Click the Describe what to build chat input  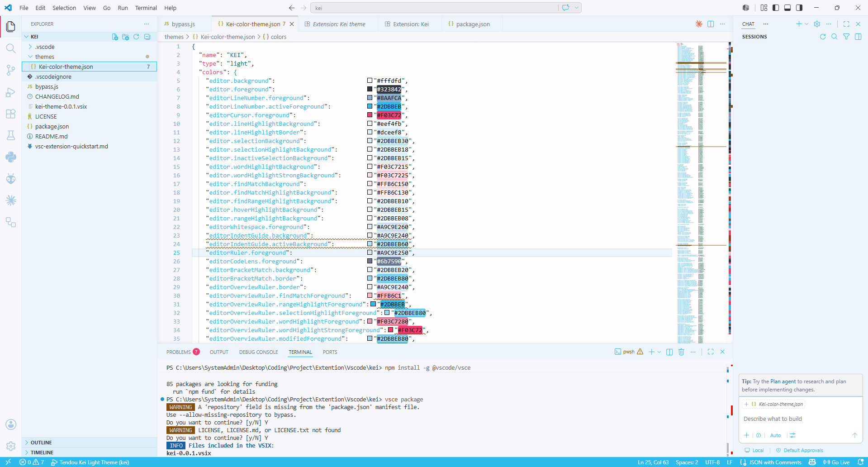801,419
